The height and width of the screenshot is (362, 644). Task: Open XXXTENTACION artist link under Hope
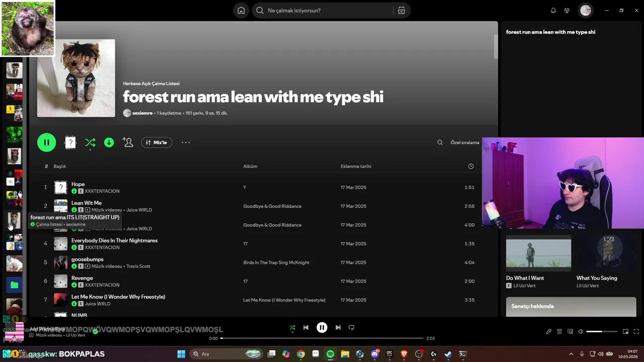[102, 192]
